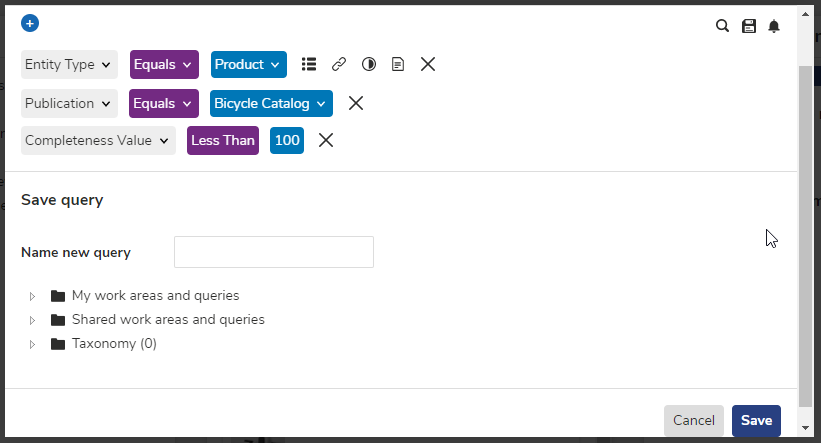Expand My work areas and queries

click(32, 296)
